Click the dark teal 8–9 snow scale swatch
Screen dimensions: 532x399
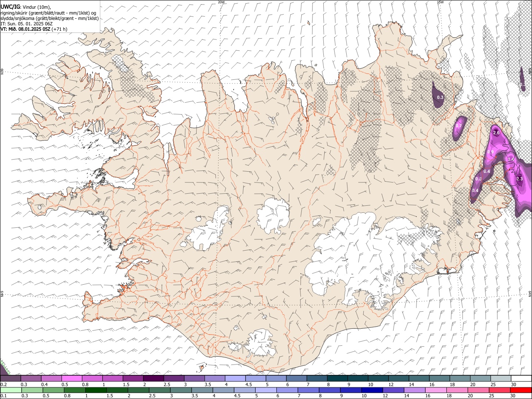337,378
